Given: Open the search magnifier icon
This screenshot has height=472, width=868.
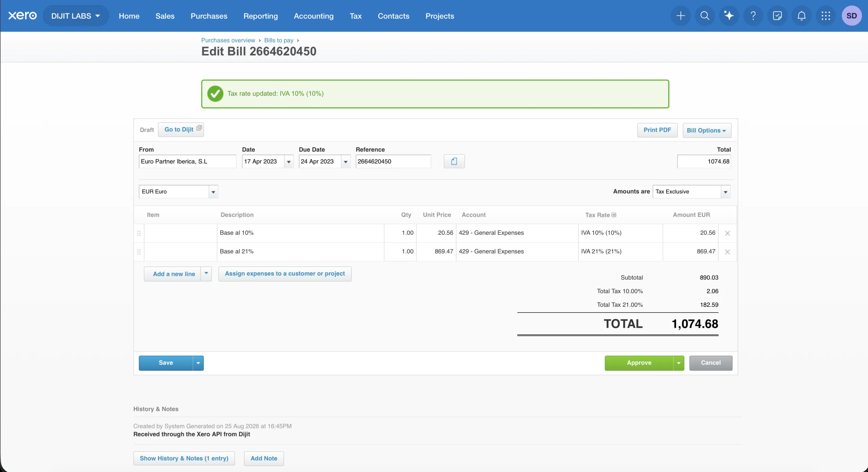Looking at the screenshot, I should pyautogui.click(x=705, y=16).
